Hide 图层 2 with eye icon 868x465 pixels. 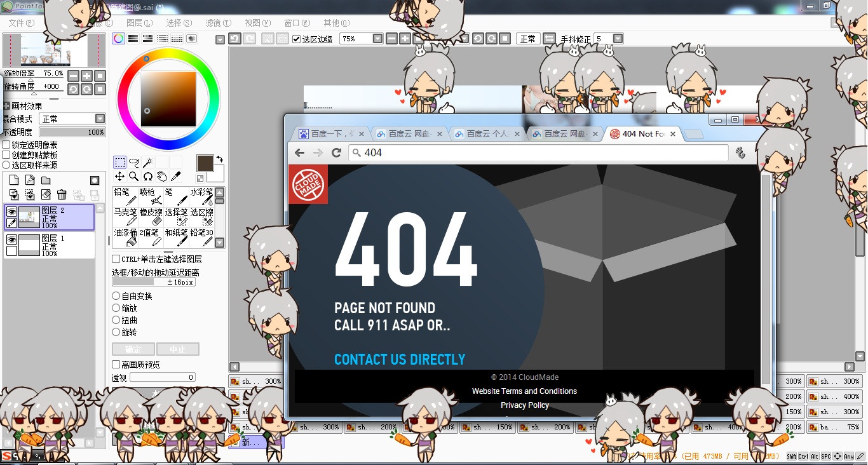pyautogui.click(x=11, y=212)
